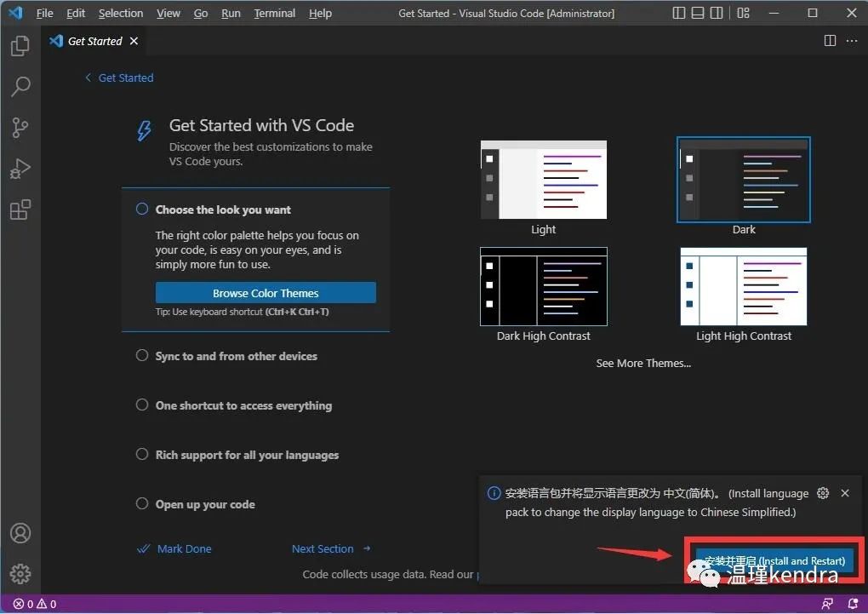Open the Extensions view
This screenshot has width=868, height=614.
tap(20, 209)
